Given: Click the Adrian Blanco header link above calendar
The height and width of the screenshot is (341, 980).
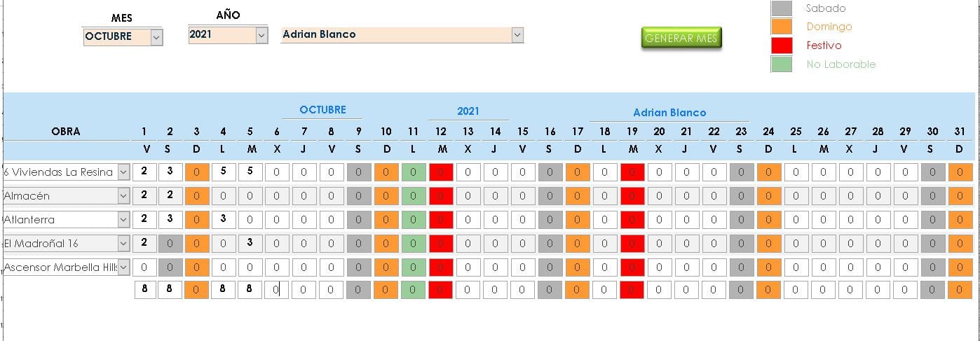Looking at the screenshot, I should (669, 112).
